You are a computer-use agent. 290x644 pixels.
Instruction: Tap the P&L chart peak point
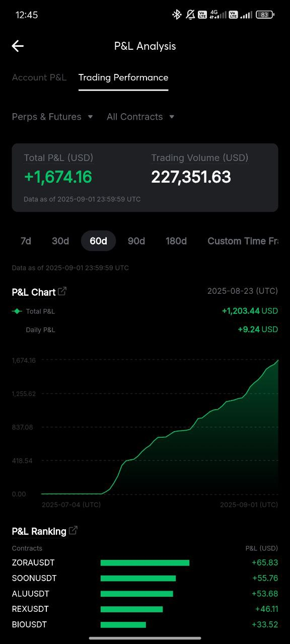tap(277, 360)
